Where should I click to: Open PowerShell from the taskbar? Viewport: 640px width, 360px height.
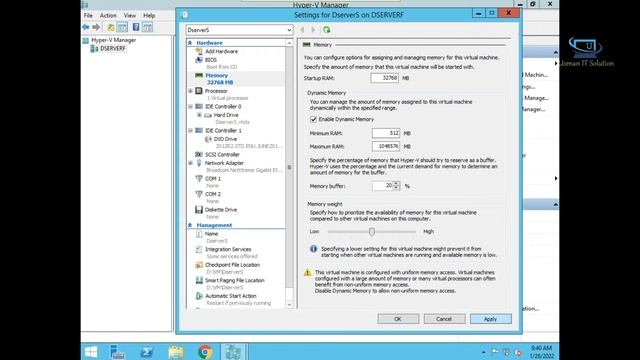coord(147,352)
